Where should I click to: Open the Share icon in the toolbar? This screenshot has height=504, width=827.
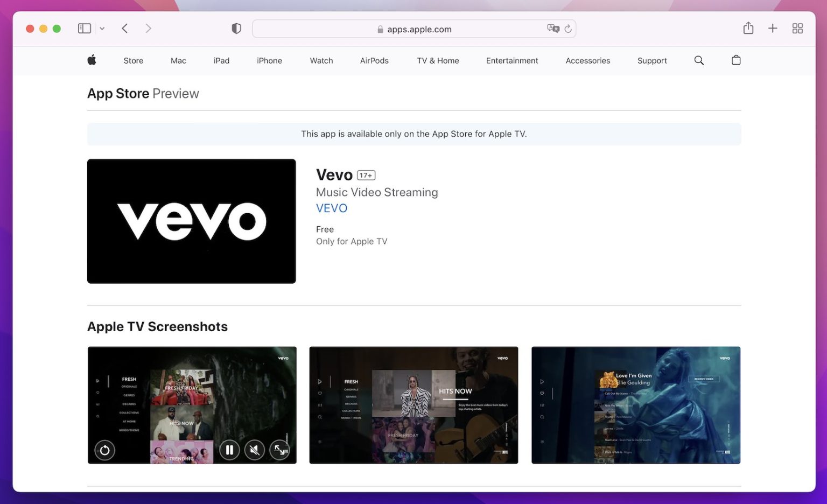(748, 28)
